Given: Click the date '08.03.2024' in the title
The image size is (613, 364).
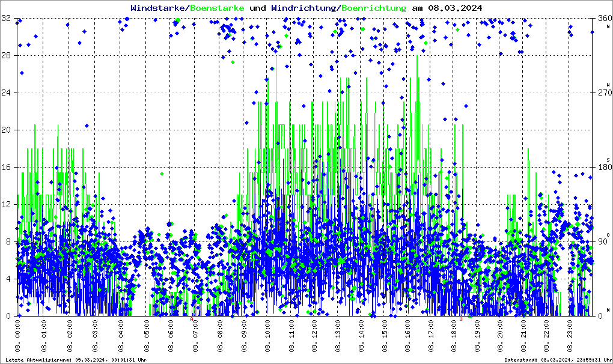Looking at the screenshot, I should tap(455, 8).
